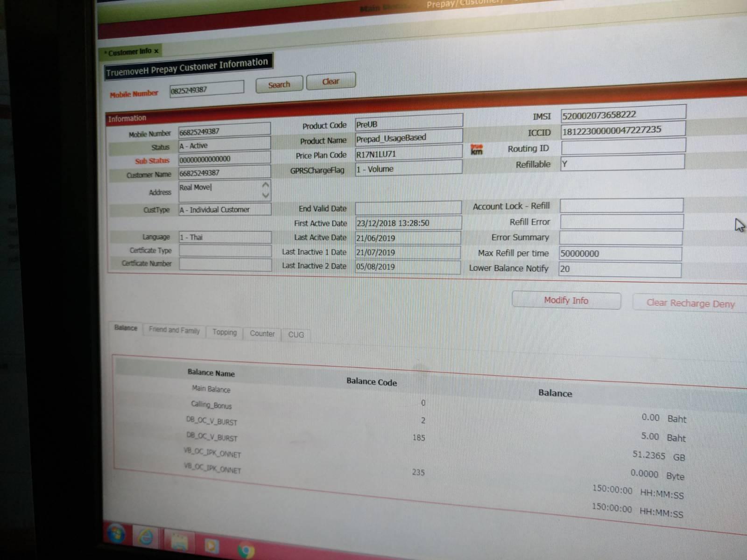Open the Topping tab
The height and width of the screenshot is (560, 747).
(225, 332)
